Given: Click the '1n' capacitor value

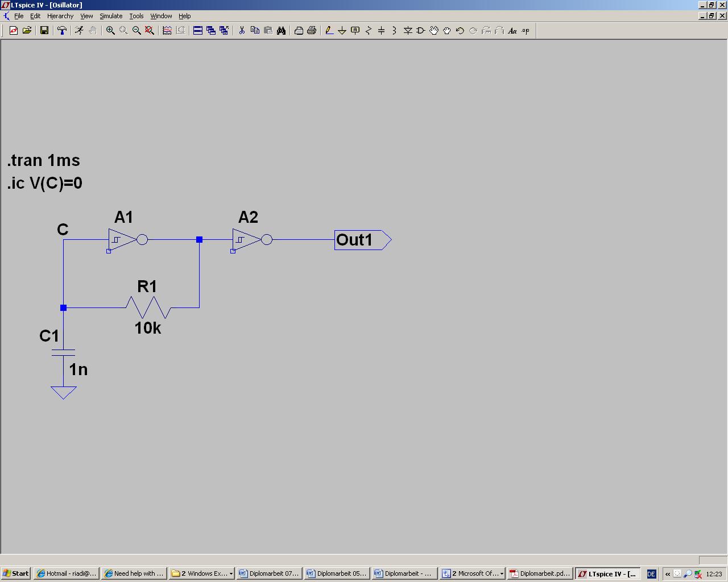Looking at the screenshot, I should pyautogui.click(x=78, y=369).
